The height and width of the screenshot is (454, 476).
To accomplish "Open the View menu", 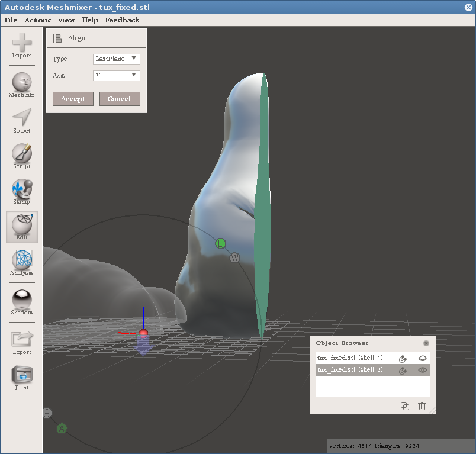I will pyautogui.click(x=66, y=20).
